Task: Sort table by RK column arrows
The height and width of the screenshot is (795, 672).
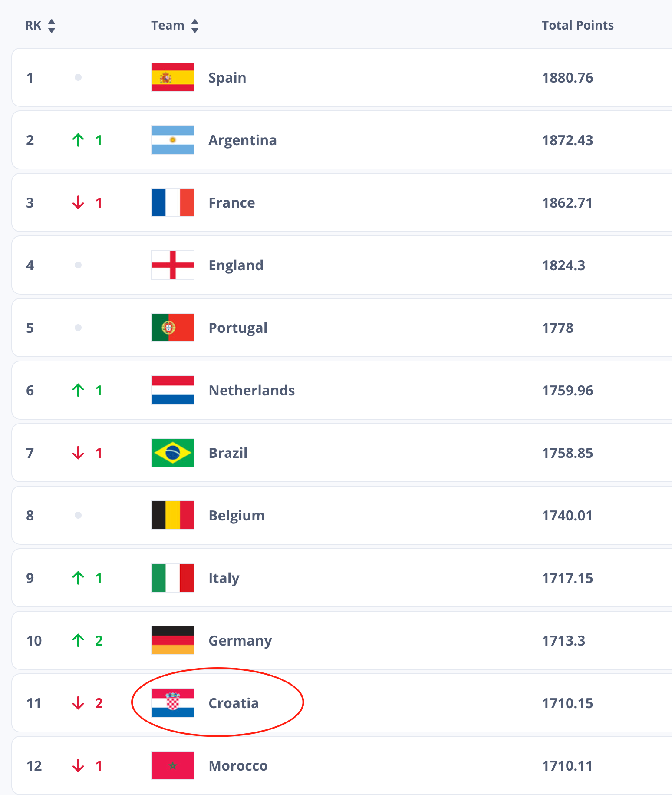Action: pyautogui.click(x=52, y=26)
